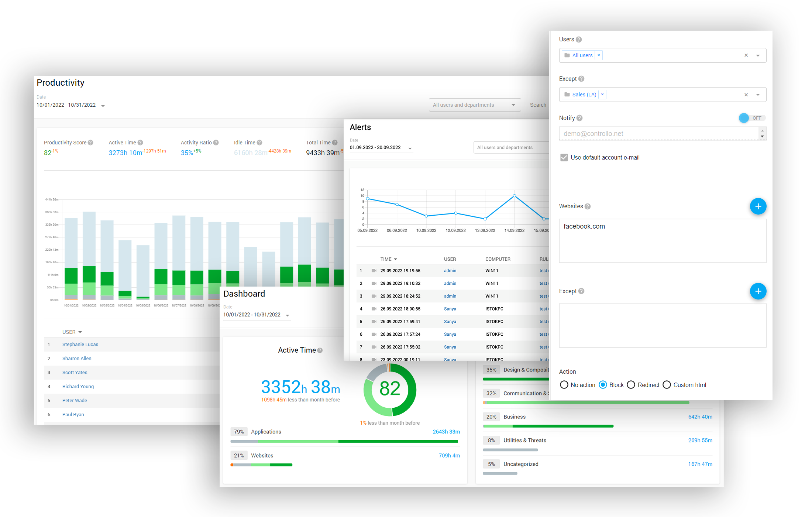
Task: Click admin user link in first alert
Action: (x=450, y=271)
